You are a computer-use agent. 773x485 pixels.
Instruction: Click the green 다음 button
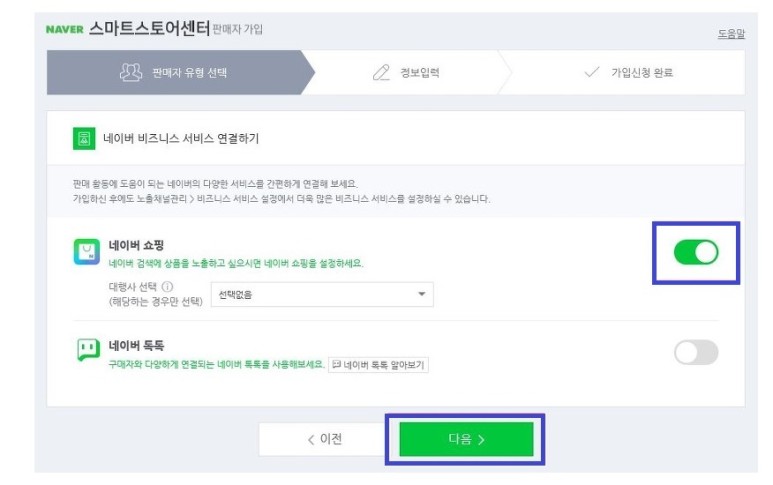pos(466,439)
